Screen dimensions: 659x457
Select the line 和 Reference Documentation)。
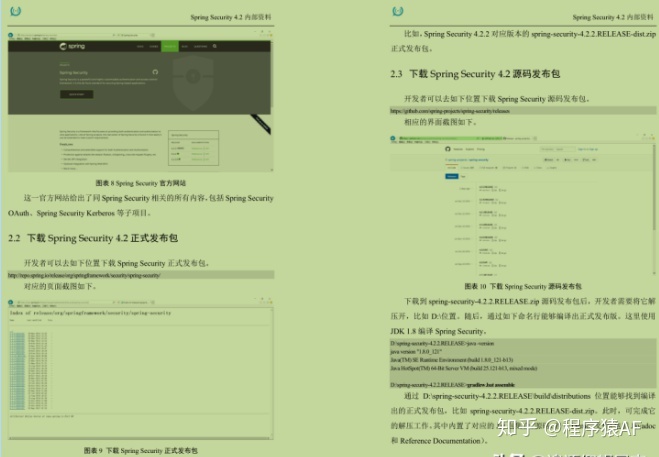440,441
